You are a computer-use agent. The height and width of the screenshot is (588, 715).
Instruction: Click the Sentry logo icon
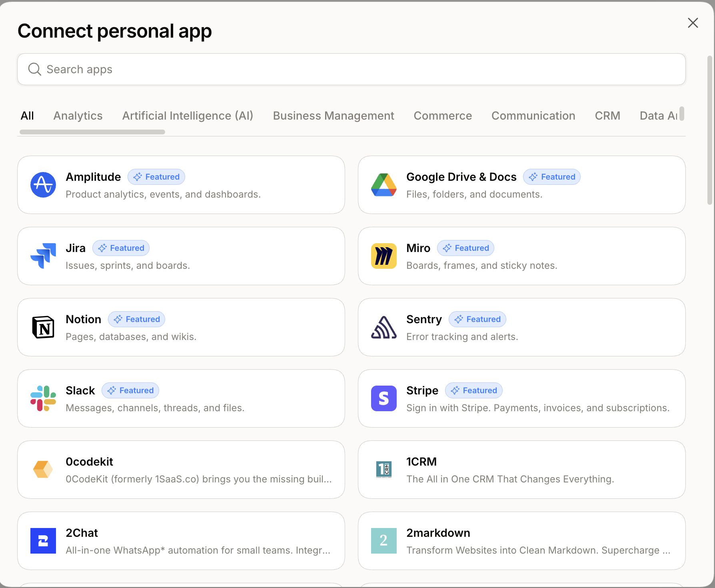[384, 327]
